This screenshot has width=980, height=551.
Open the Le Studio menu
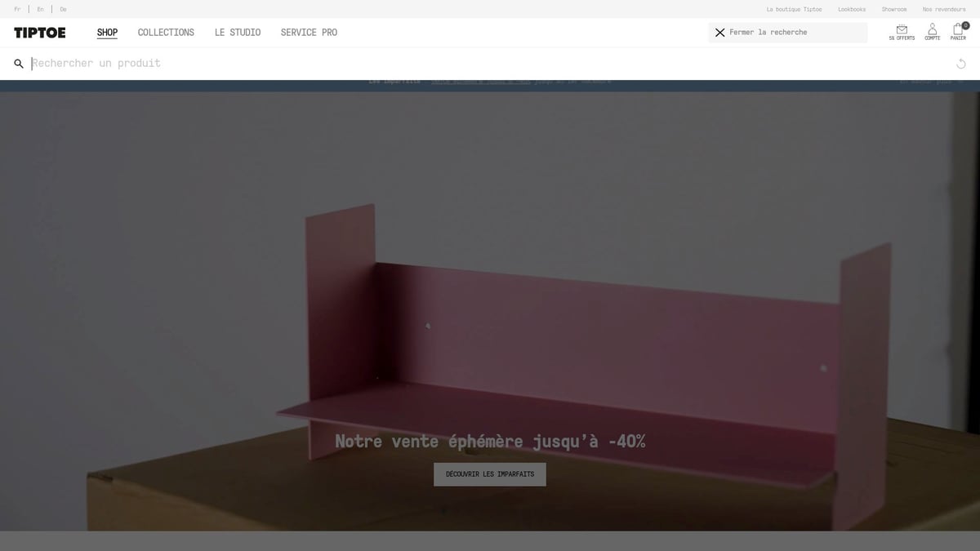238,33
